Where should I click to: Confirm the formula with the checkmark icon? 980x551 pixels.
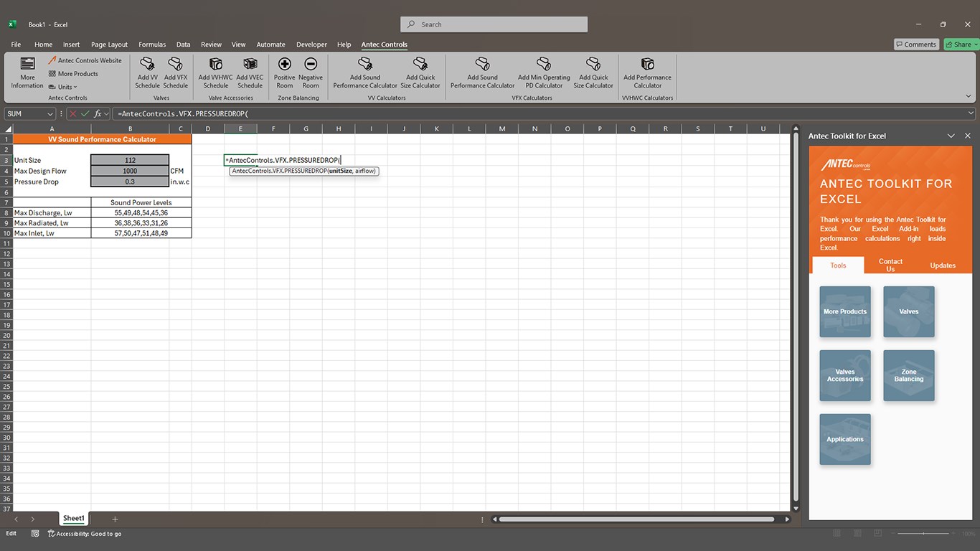[85, 113]
